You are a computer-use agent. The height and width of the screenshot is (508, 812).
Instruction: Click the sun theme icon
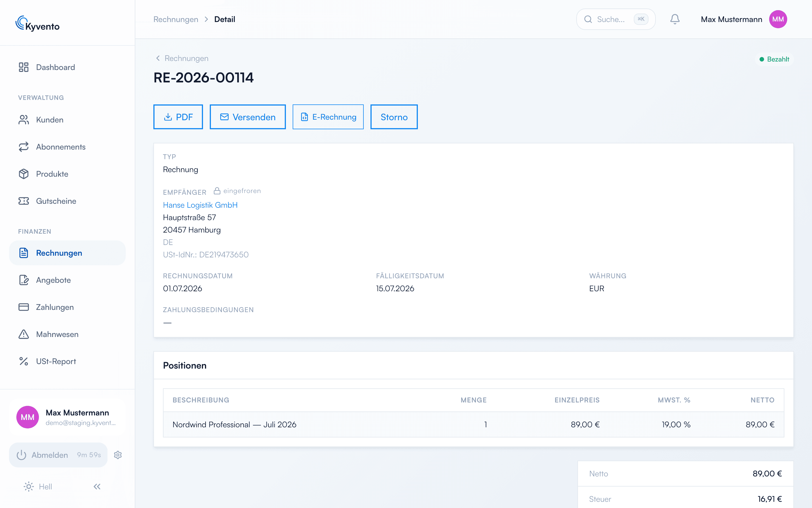coord(28,487)
